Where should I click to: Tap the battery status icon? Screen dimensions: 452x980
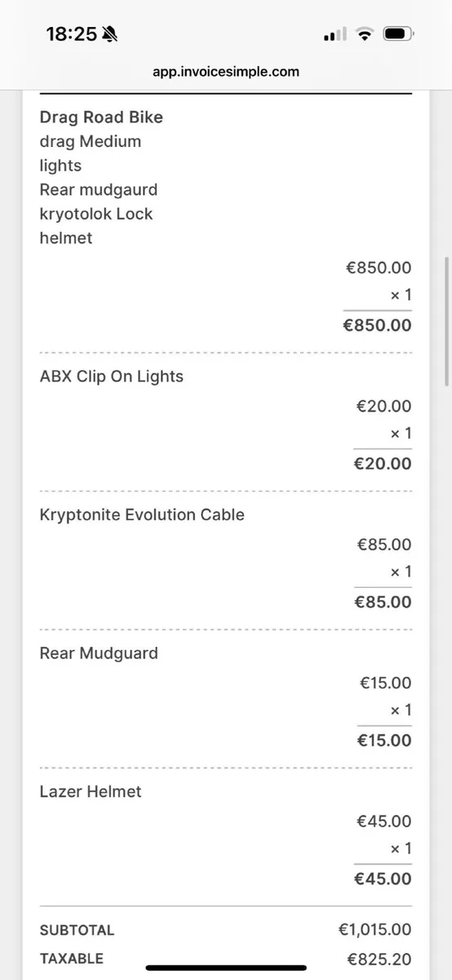(x=399, y=34)
